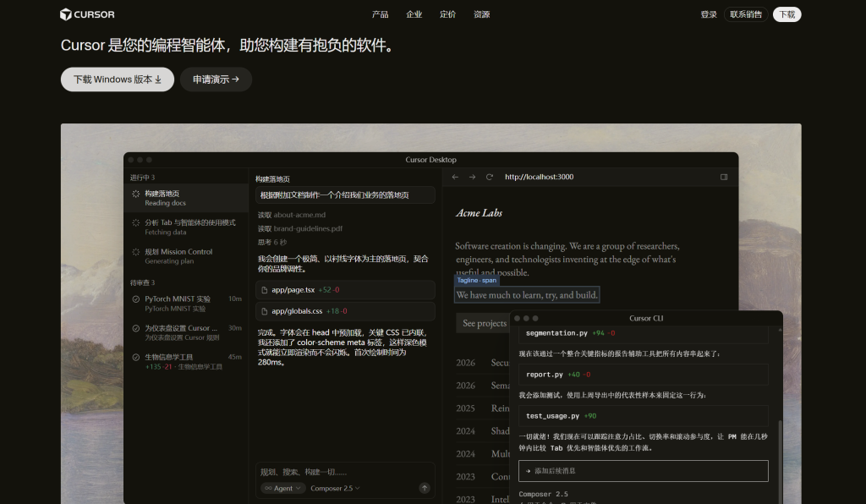This screenshot has width=866, height=504.
Task: Open report.py in Cursor CLI
Action: (644, 375)
